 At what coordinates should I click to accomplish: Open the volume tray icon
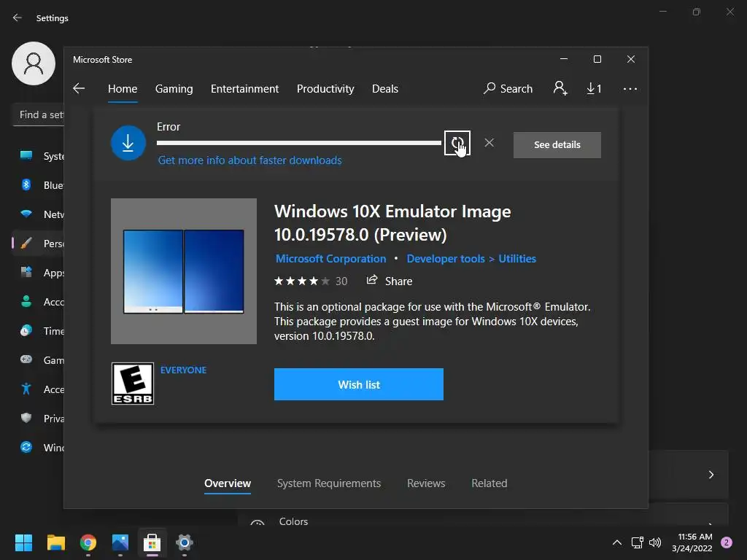(x=655, y=542)
